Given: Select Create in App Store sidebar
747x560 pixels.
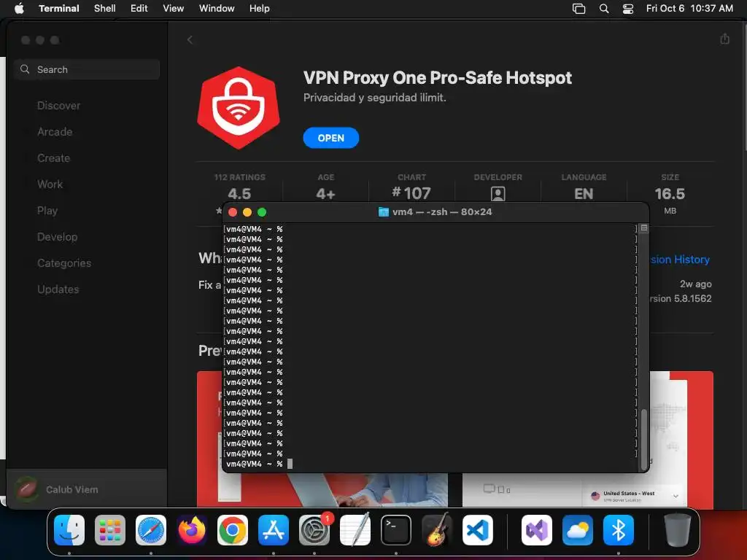Looking at the screenshot, I should point(53,157).
